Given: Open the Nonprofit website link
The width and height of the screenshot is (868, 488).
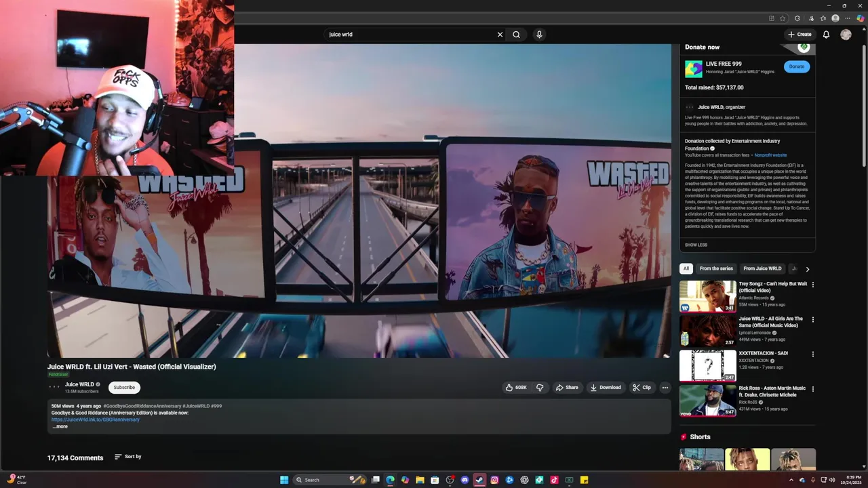Looking at the screenshot, I should [771, 155].
